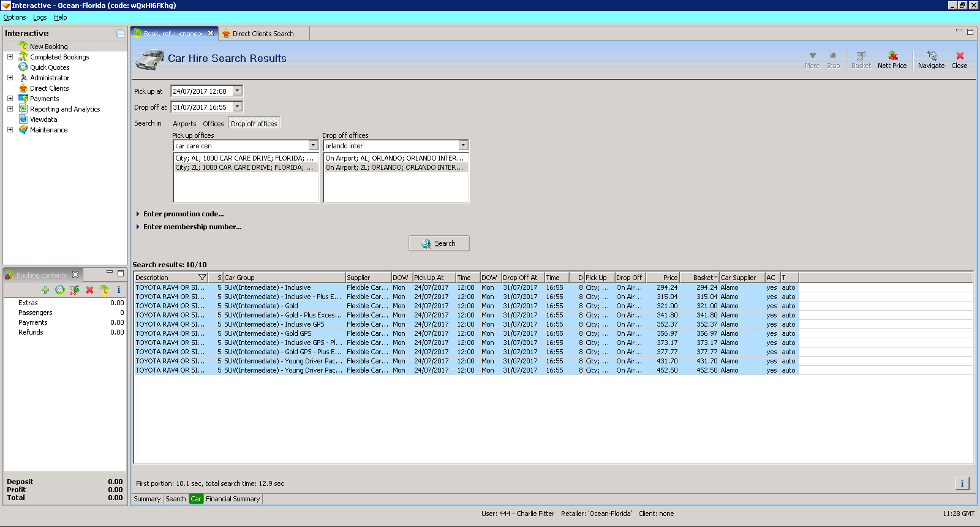
Task: Toggle the Airports search option
Action: coord(184,124)
